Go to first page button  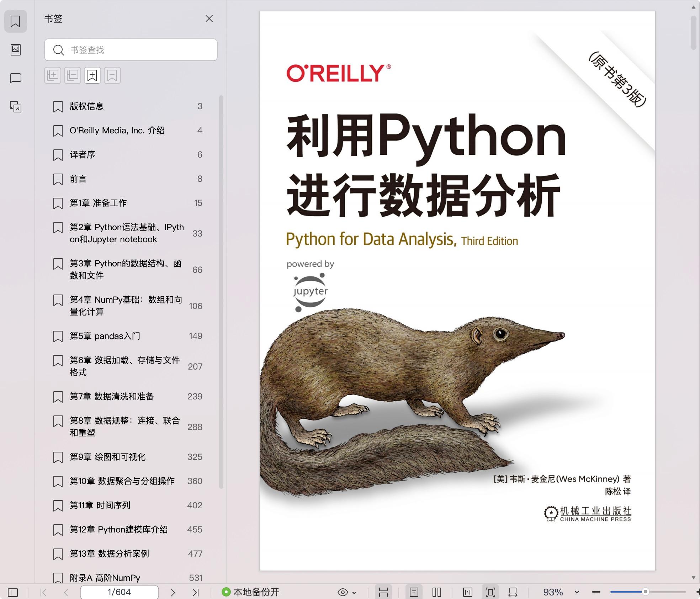coord(43,592)
